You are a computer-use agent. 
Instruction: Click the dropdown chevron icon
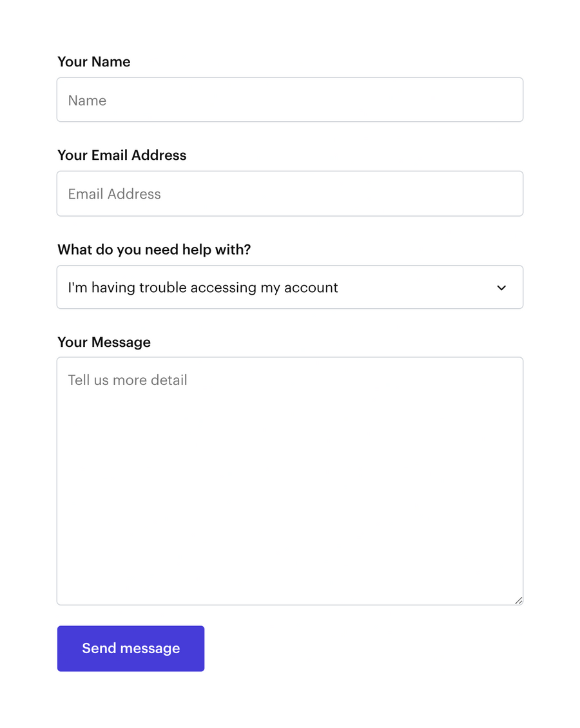tap(501, 288)
